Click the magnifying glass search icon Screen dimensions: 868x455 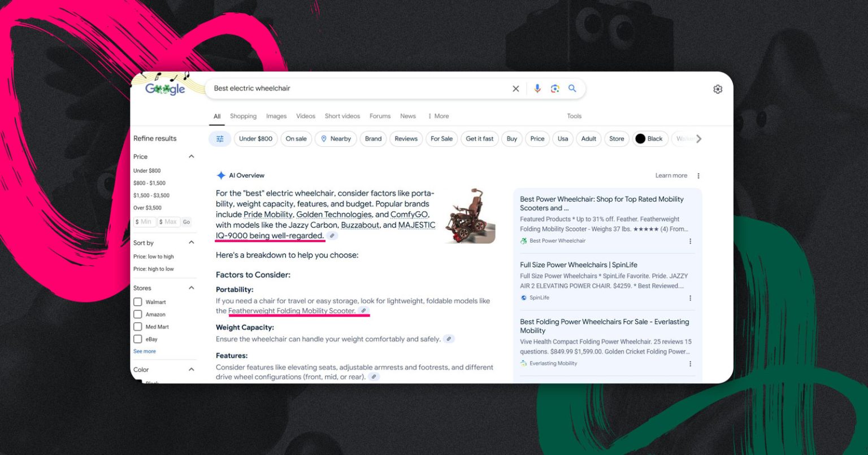click(x=572, y=89)
